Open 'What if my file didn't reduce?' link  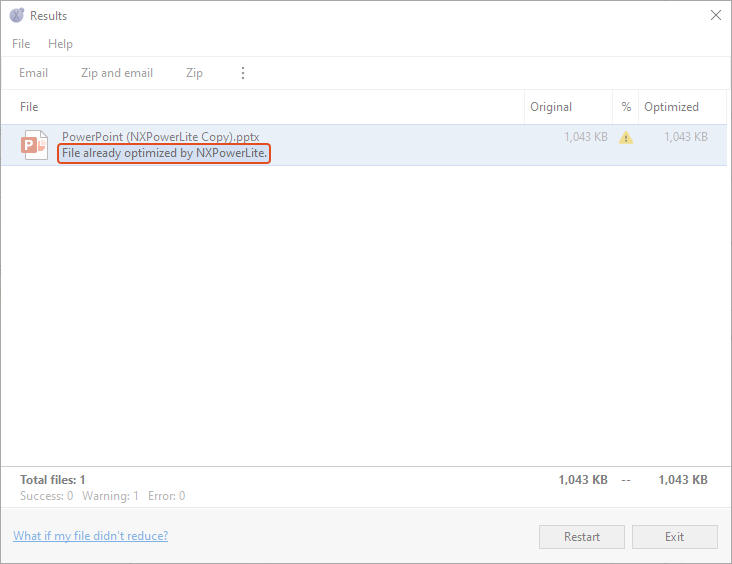[91, 536]
